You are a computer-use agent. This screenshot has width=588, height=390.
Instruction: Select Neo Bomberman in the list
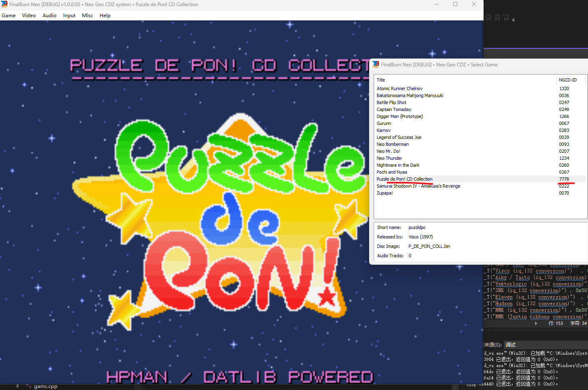(393, 144)
